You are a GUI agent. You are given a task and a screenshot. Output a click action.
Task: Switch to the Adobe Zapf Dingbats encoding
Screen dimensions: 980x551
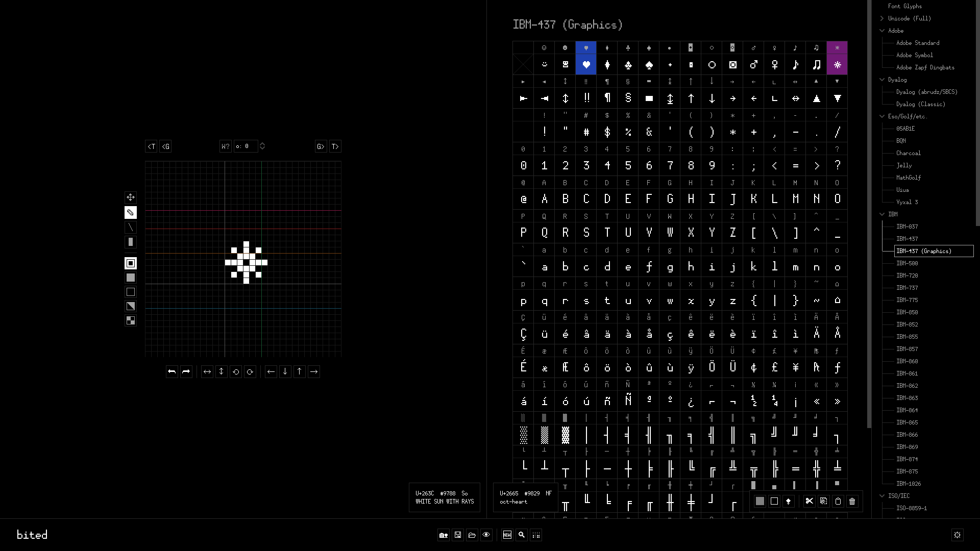(926, 67)
